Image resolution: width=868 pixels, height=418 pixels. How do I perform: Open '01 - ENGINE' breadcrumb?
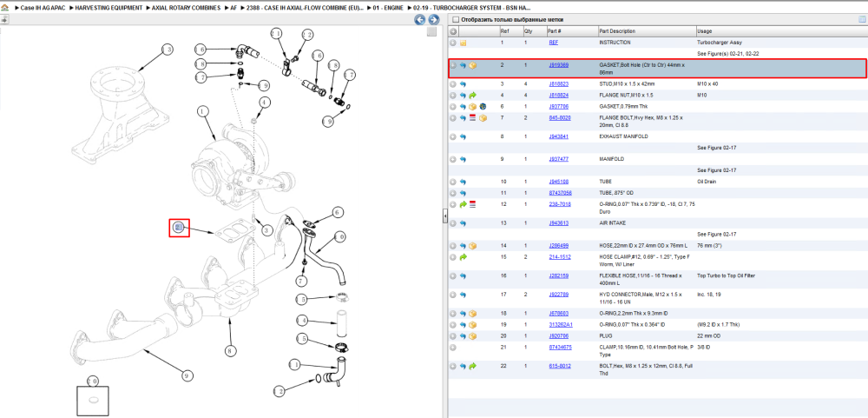(x=389, y=9)
